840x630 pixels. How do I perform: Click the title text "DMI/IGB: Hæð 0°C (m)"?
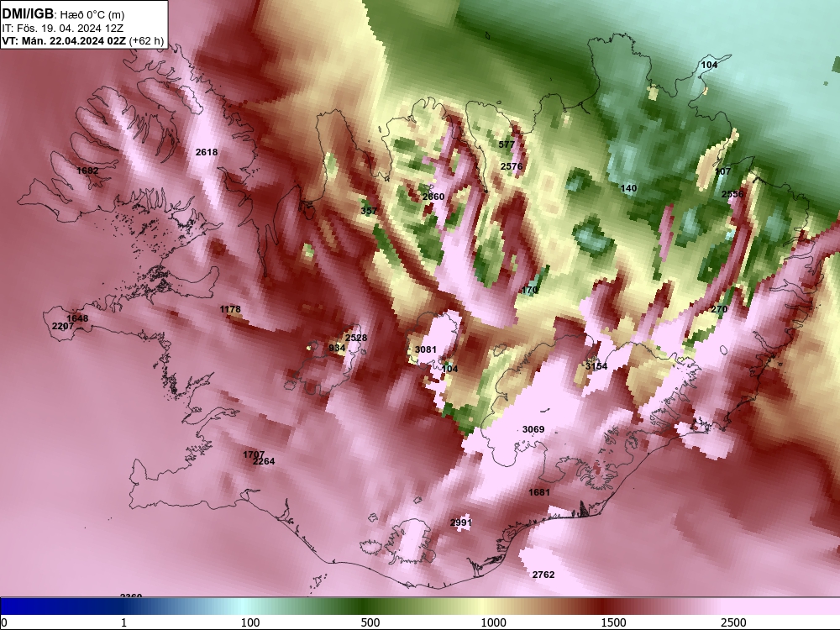[x=63, y=14]
